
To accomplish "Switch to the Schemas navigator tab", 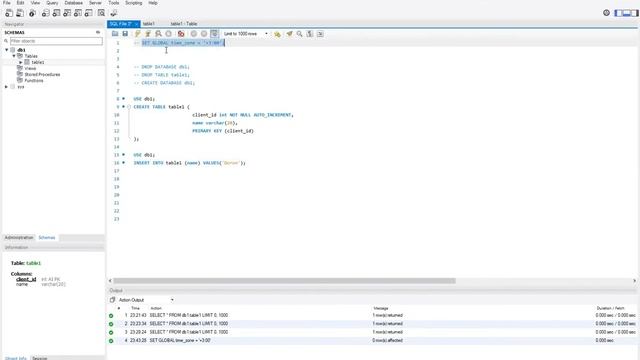I will (x=47, y=238).
